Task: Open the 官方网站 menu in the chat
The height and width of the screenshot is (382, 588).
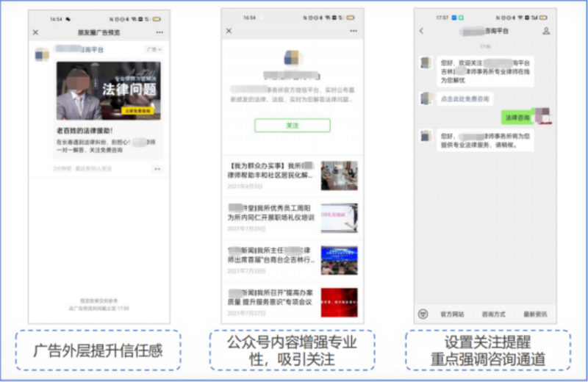Action: pos(453,314)
